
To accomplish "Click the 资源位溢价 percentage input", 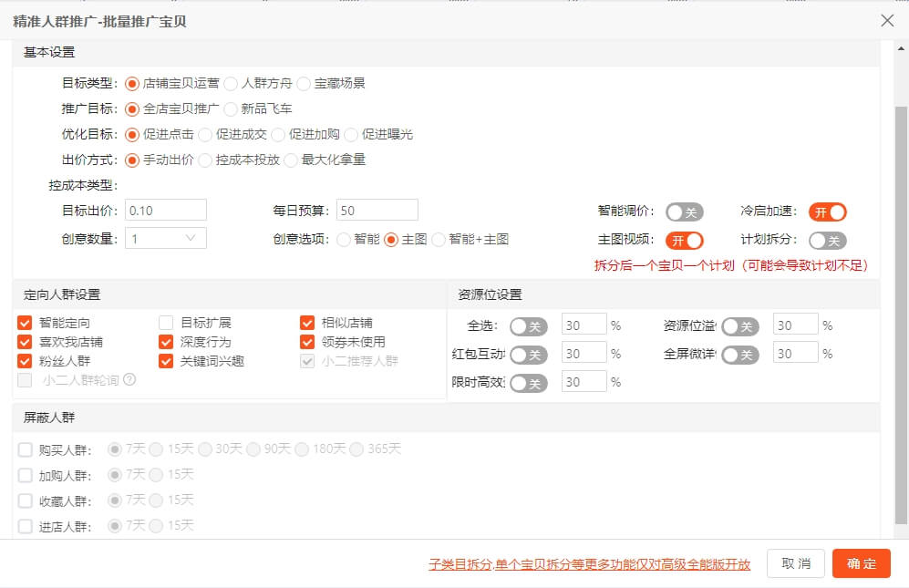I will tap(796, 325).
